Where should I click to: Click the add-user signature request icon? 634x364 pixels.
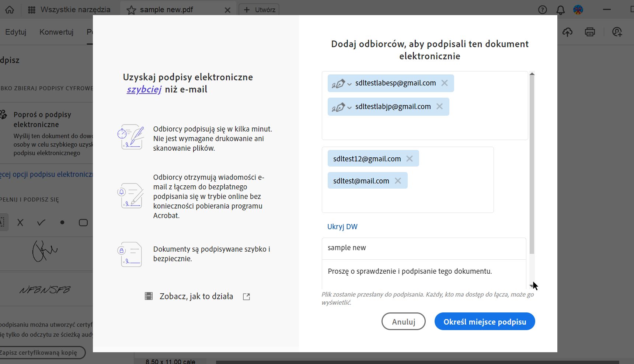point(617,32)
